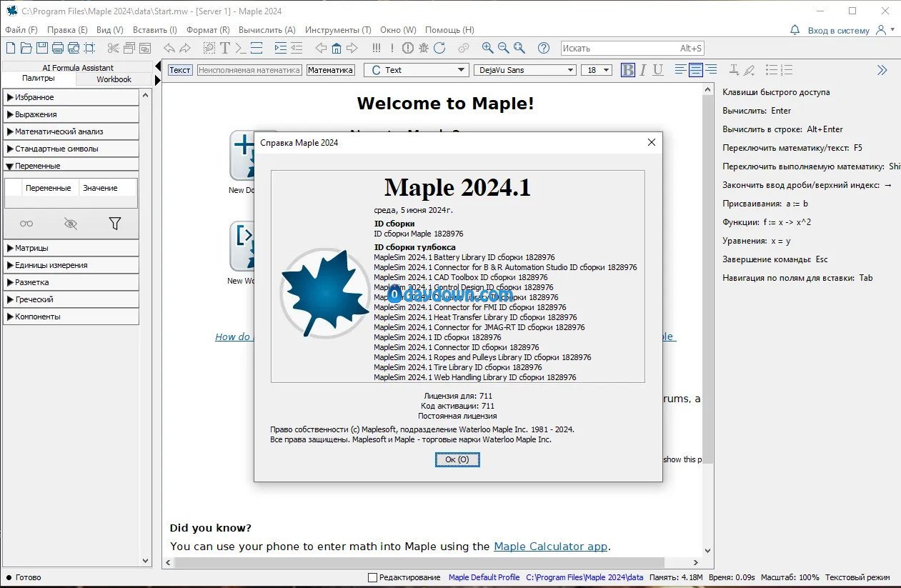Click the Restart kernel circular arrow icon
The height and width of the screenshot is (588, 901).
point(439,48)
